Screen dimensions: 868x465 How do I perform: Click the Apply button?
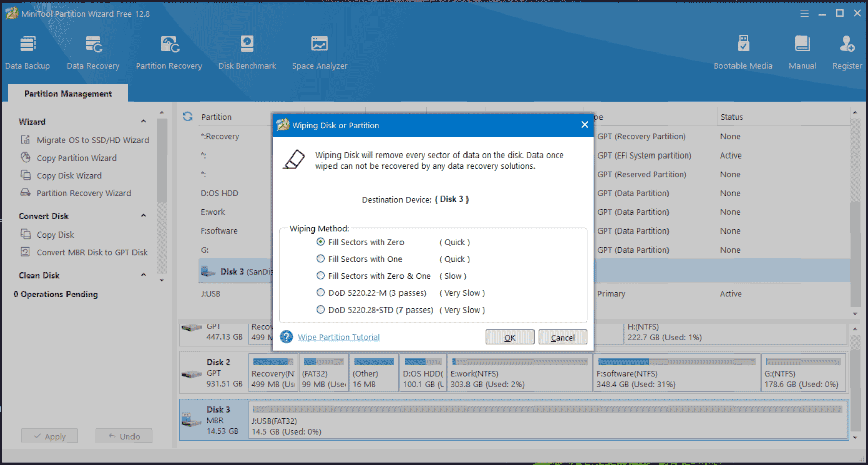click(x=49, y=436)
